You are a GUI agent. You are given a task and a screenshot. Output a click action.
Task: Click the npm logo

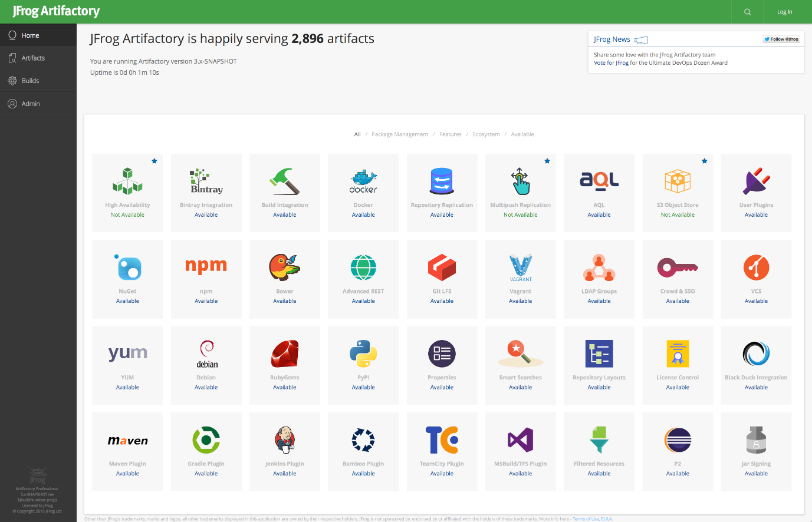206,266
